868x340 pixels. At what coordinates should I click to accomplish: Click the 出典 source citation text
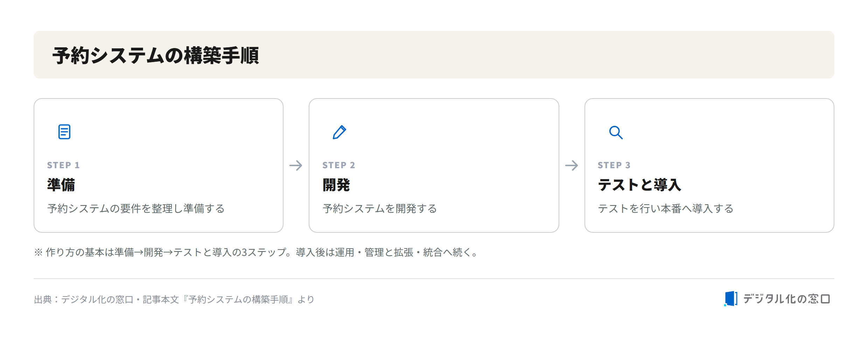pyautogui.click(x=174, y=299)
